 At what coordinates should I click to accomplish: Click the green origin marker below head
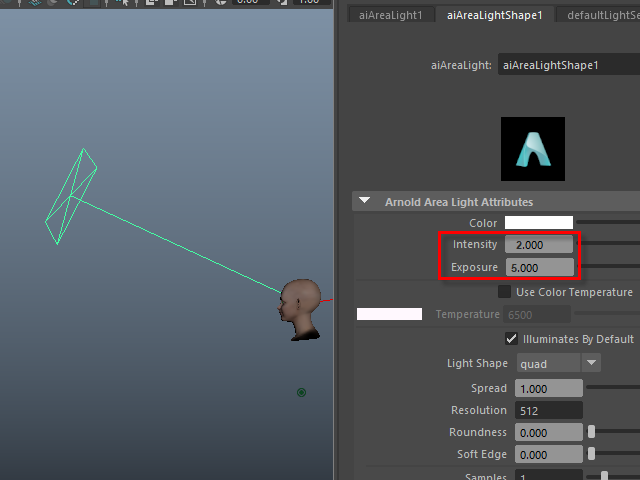pos(301,393)
